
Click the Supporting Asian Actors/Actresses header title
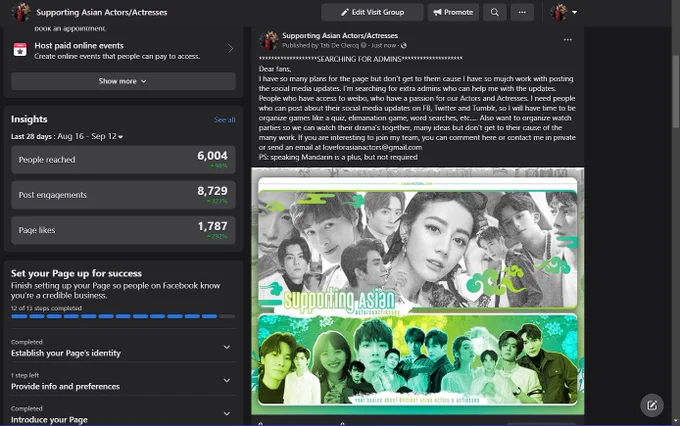[101, 12]
